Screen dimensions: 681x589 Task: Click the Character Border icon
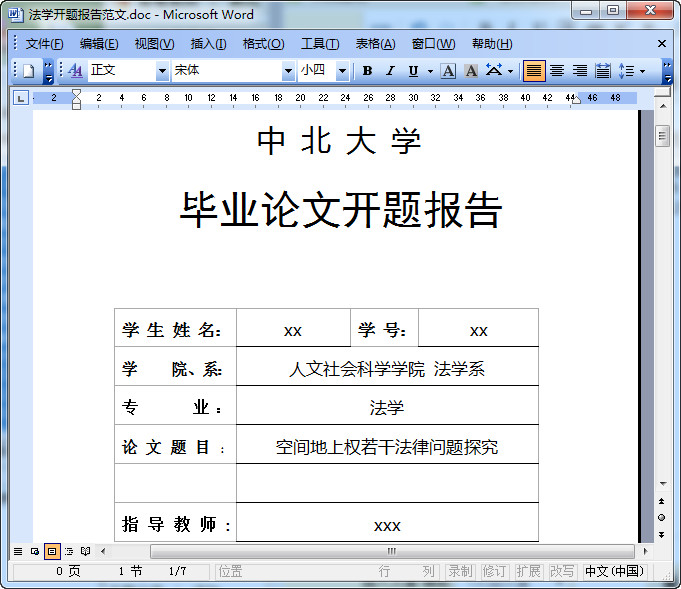click(x=448, y=70)
